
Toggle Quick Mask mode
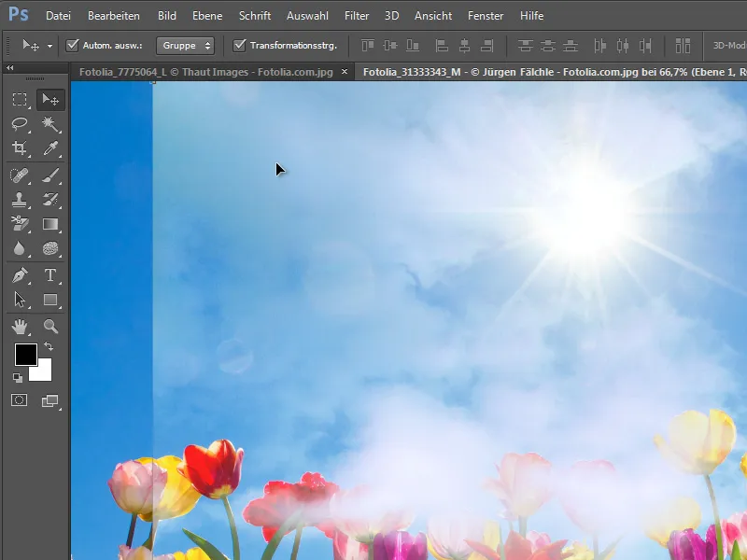(20, 400)
